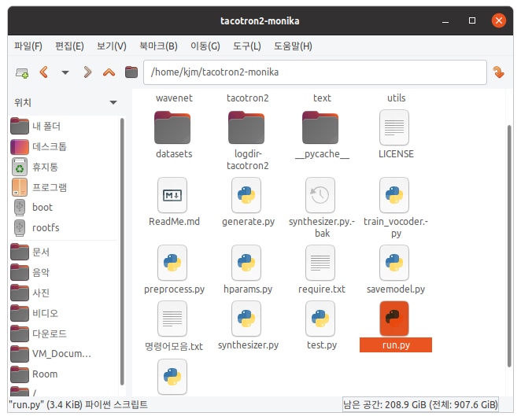Click the utils folder label
The width and height of the screenshot is (521, 420).
396,98
